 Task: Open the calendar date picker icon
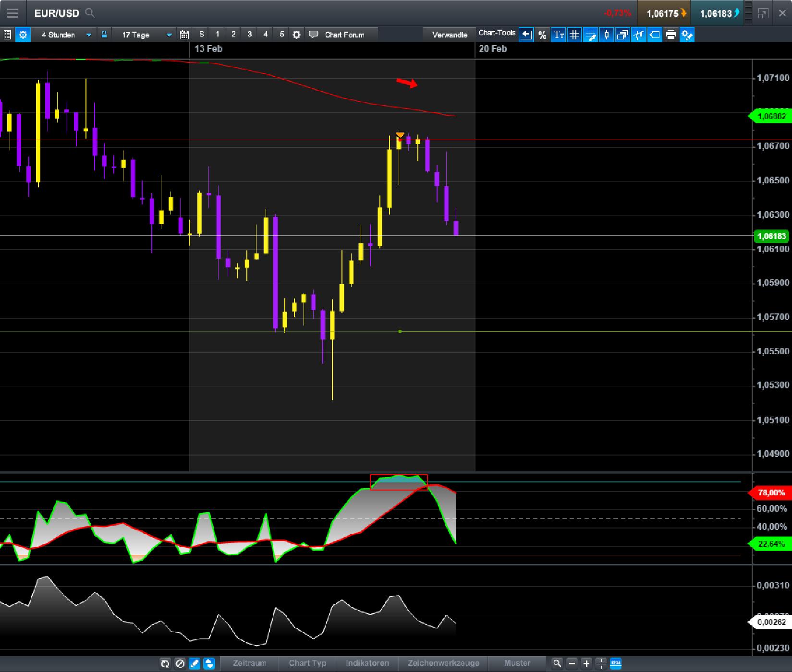[x=183, y=35]
